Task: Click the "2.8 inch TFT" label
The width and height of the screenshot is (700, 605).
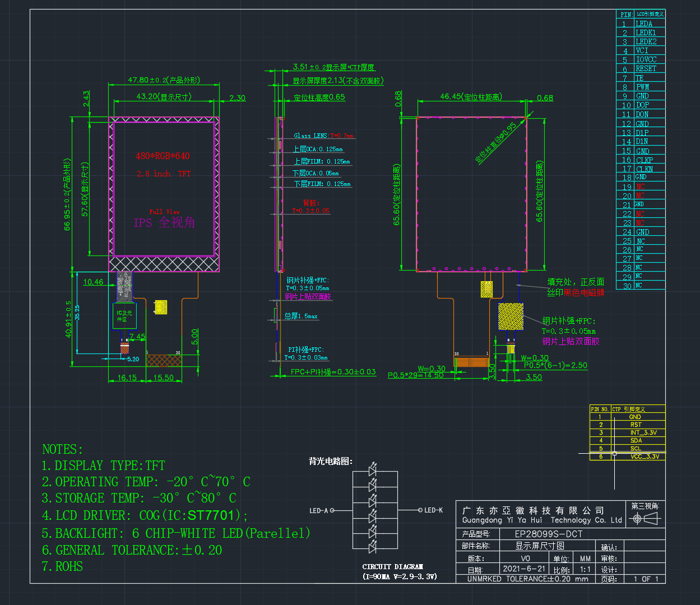Action: (x=164, y=174)
